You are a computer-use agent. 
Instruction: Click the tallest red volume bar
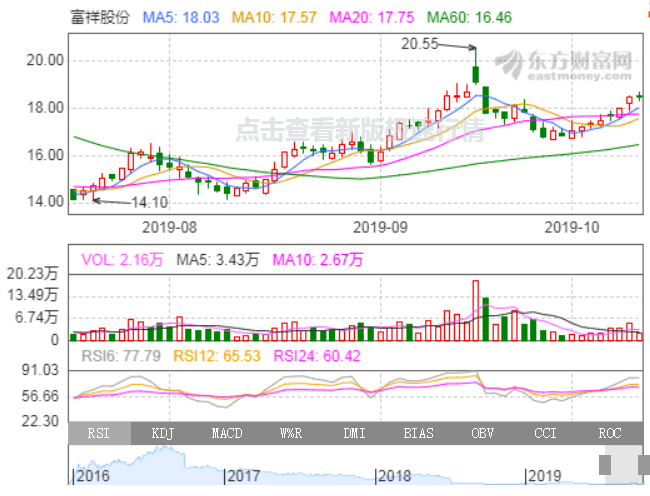click(475, 311)
